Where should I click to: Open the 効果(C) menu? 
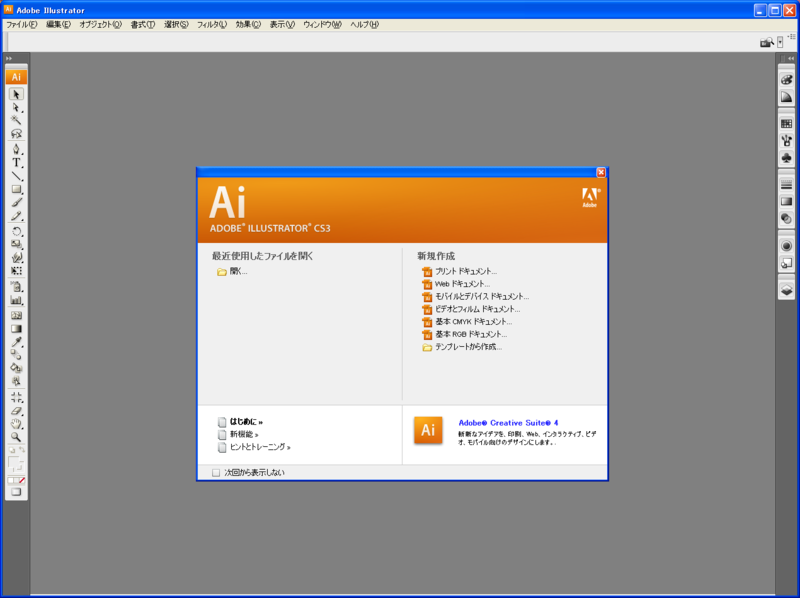[x=248, y=24]
